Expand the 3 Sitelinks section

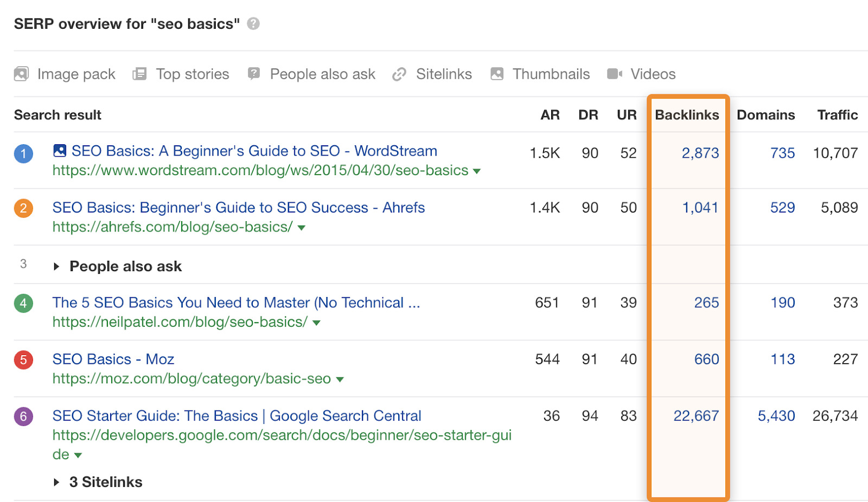tap(56, 481)
